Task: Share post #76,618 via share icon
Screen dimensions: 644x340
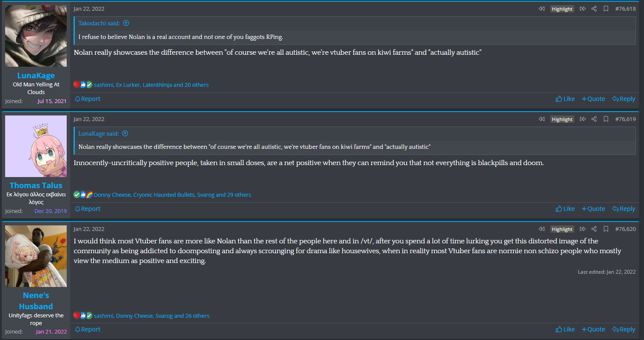Action: (x=594, y=9)
